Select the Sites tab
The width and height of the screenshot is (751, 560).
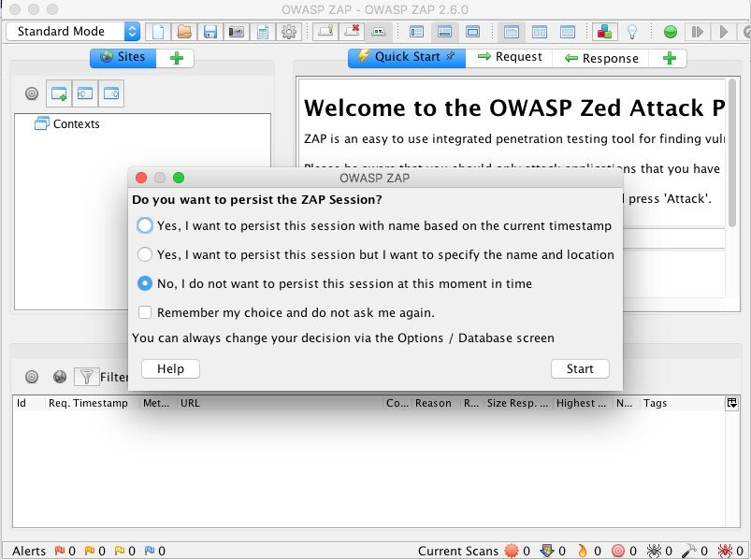[x=123, y=57]
